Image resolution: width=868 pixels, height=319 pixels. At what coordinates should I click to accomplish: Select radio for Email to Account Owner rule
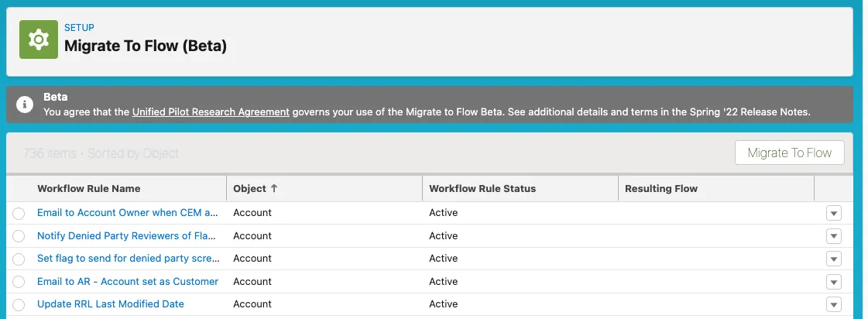(19, 213)
